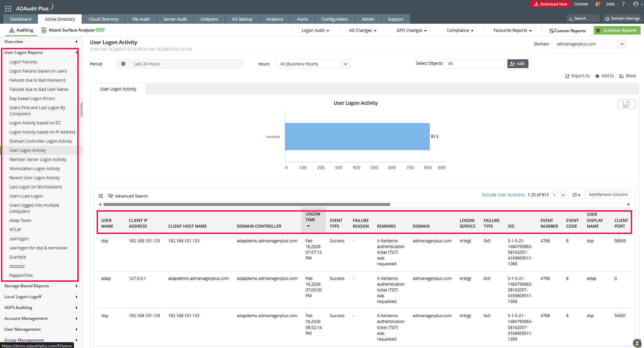Click the notifications bell icon
This screenshot has height=348, width=644.
pyautogui.click(x=597, y=4)
